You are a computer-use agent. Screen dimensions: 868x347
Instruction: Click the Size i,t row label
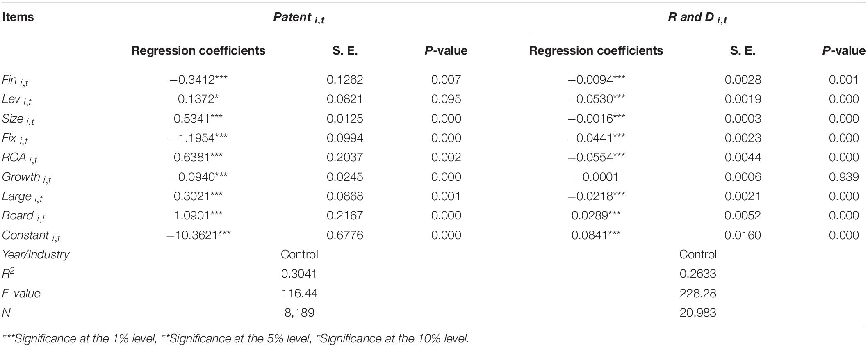point(18,119)
